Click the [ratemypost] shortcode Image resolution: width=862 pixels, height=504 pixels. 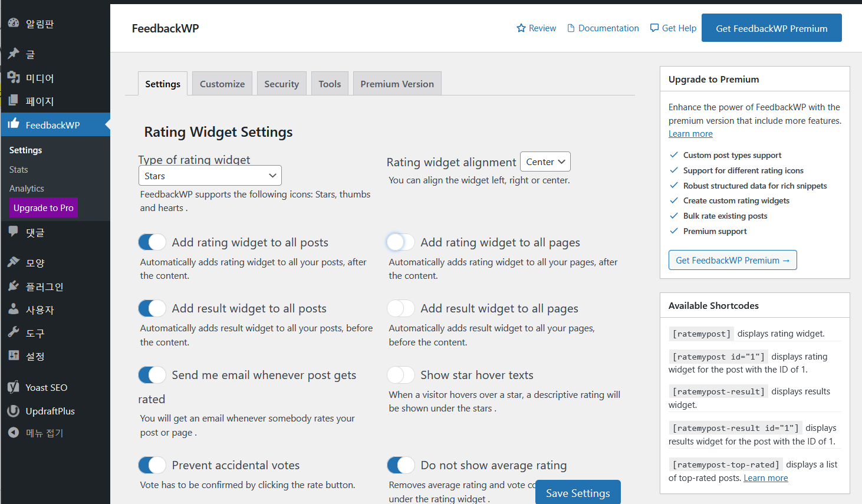point(702,334)
